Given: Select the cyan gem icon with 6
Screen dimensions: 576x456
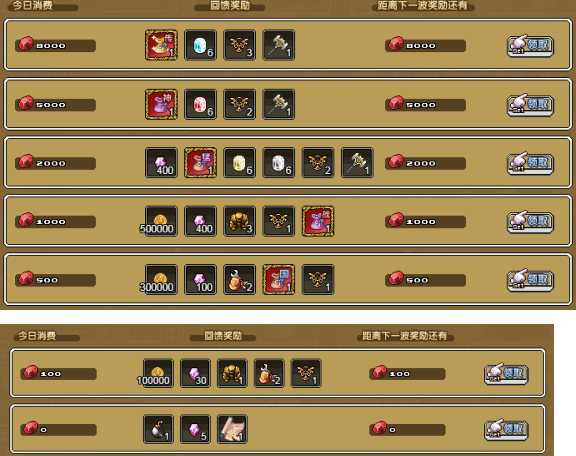Looking at the screenshot, I should click(x=200, y=45).
